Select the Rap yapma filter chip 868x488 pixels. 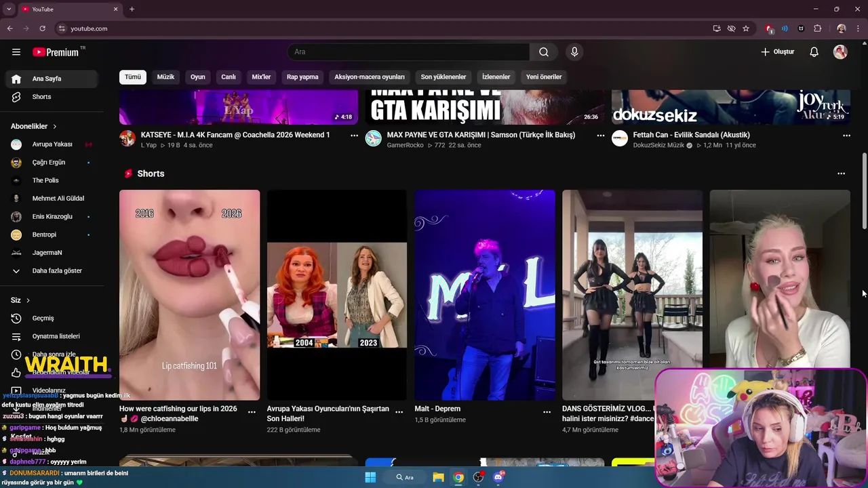(302, 77)
